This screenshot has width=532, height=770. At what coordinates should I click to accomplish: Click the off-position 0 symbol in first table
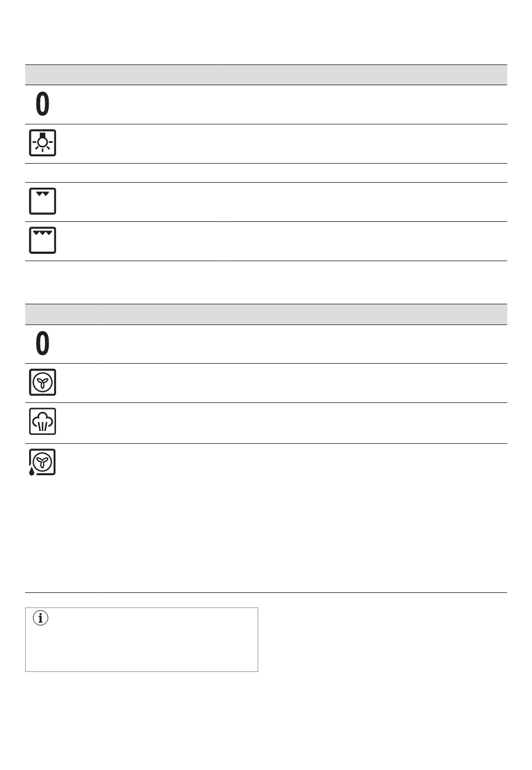click(43, 104)
